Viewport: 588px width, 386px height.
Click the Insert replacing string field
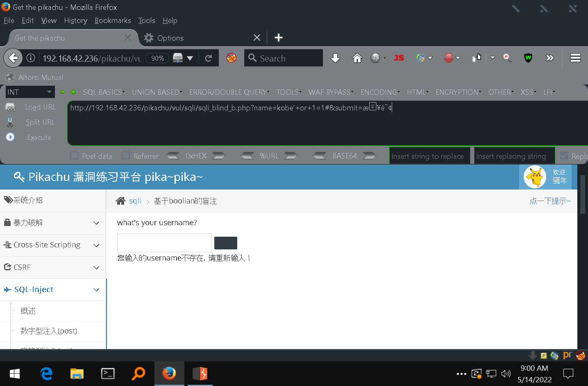pyautogui.click(x=514, y=156)
